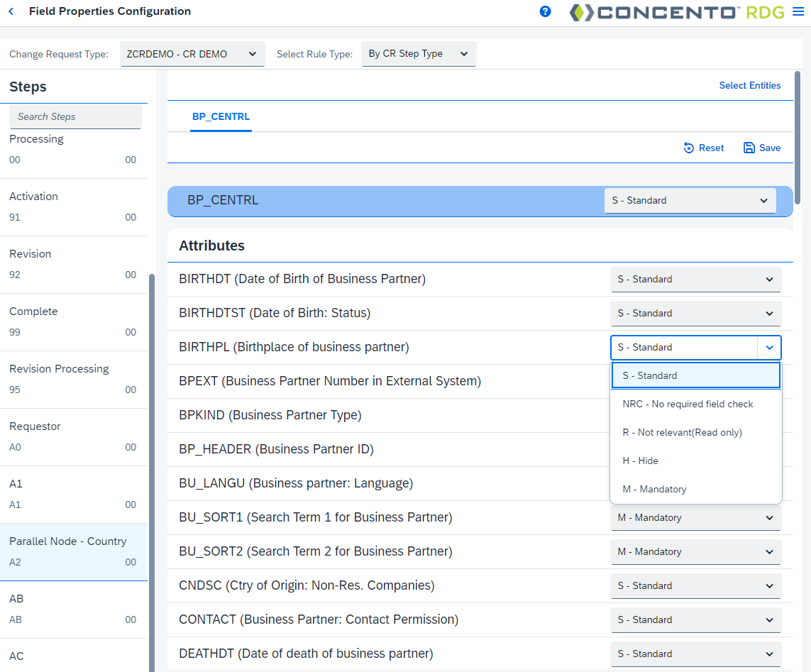Open the Change Request Type dropdown

pyautogui.click(x=192, y=54)
